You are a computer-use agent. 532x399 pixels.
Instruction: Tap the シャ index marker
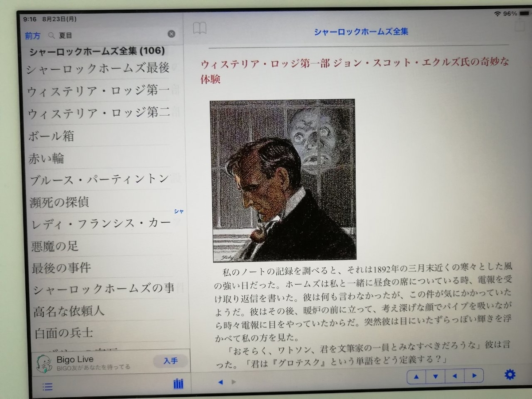point(179,211)
